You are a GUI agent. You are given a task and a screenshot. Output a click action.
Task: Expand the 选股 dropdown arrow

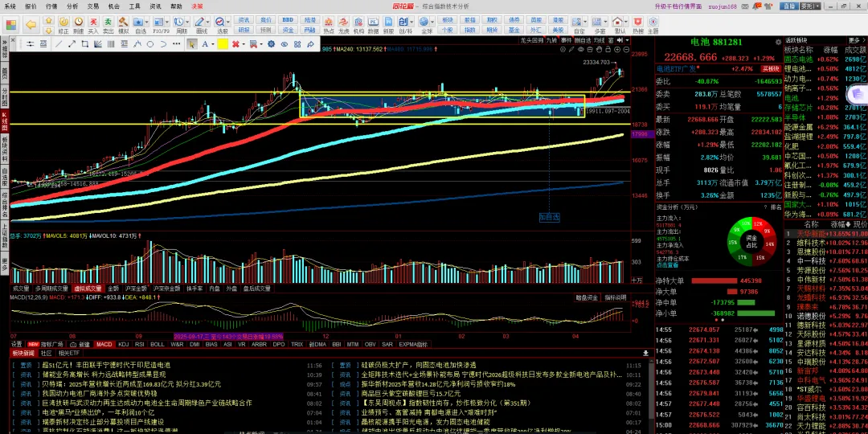pyautogui.click(x=227, y=21)
